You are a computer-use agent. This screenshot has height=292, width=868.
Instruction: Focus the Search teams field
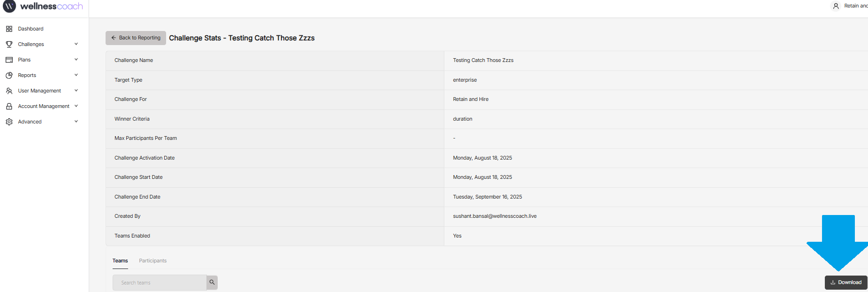pyautogui.click(x=160, y=283)
